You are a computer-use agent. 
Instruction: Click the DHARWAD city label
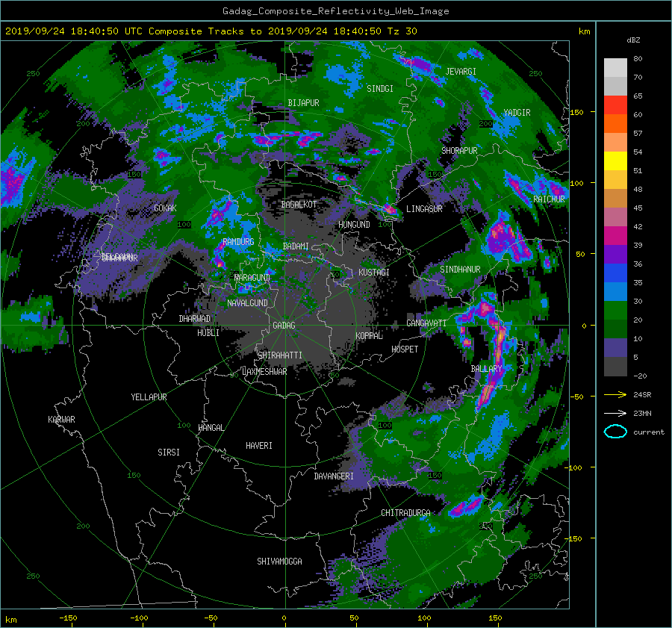coord(195,319)
